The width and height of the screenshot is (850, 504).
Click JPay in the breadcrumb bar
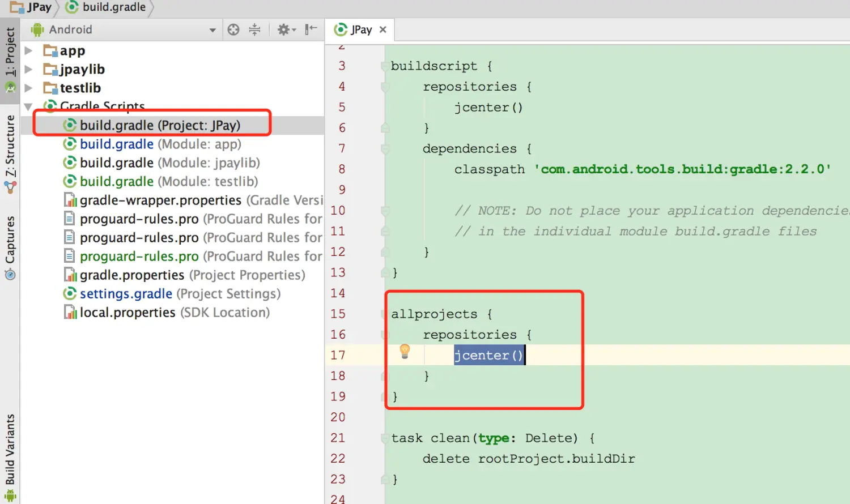32,7
